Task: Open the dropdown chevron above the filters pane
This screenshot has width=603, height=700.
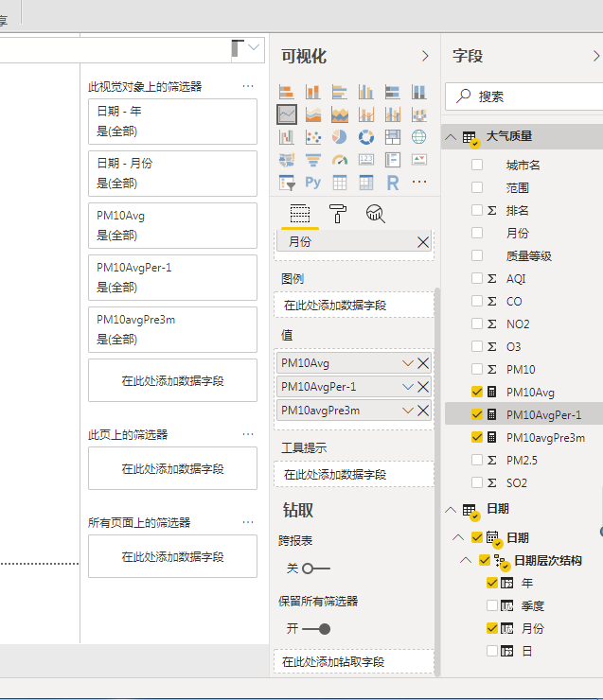Action: [254, 47]
